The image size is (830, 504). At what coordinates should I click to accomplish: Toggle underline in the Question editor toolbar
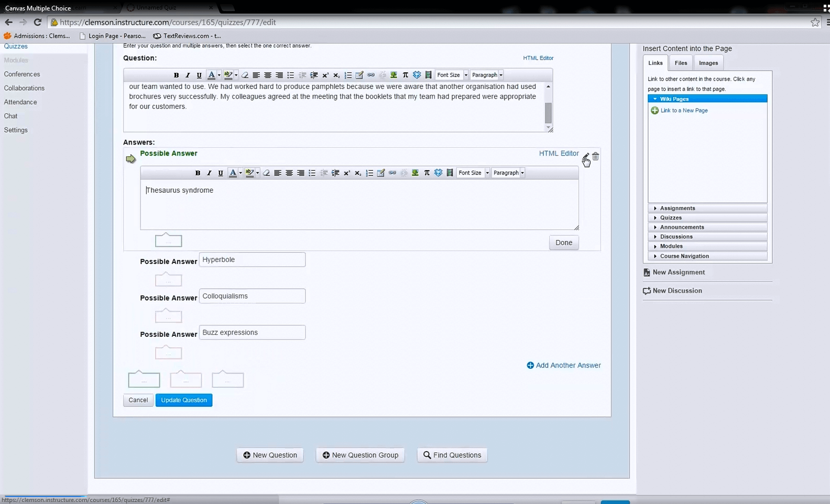[199, 75]
